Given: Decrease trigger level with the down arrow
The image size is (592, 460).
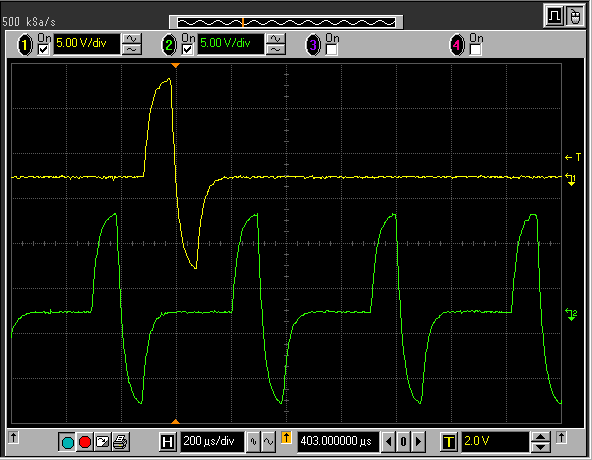Looking at the screenshot, I should click(541, 446).
